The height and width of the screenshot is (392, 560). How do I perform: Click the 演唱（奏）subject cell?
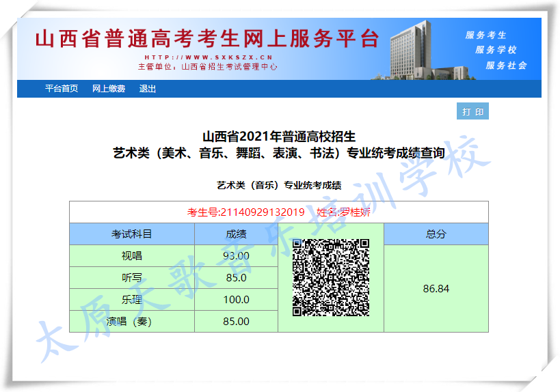[x=132, y=322]
